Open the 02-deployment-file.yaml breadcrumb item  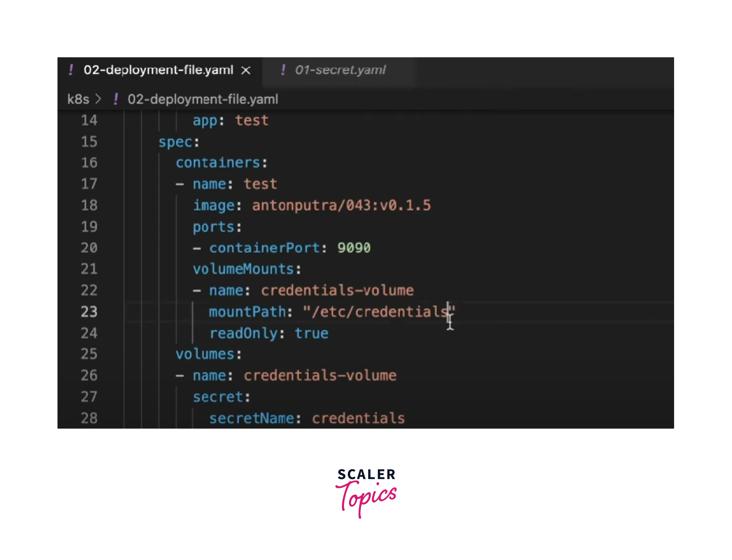coord(203,99)
